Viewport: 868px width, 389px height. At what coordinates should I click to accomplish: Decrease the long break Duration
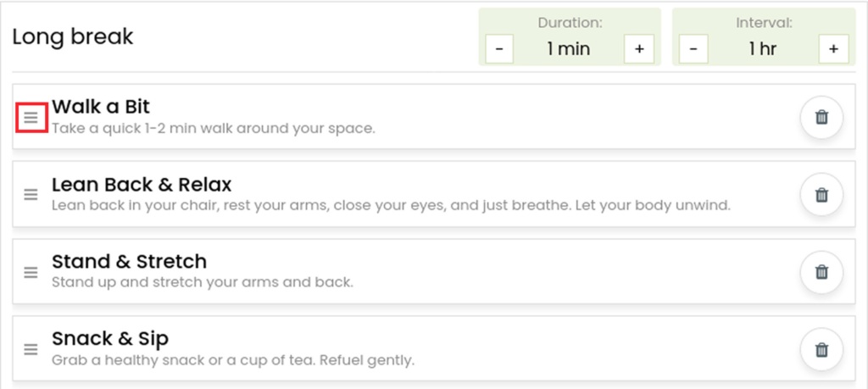click(499, 48)
